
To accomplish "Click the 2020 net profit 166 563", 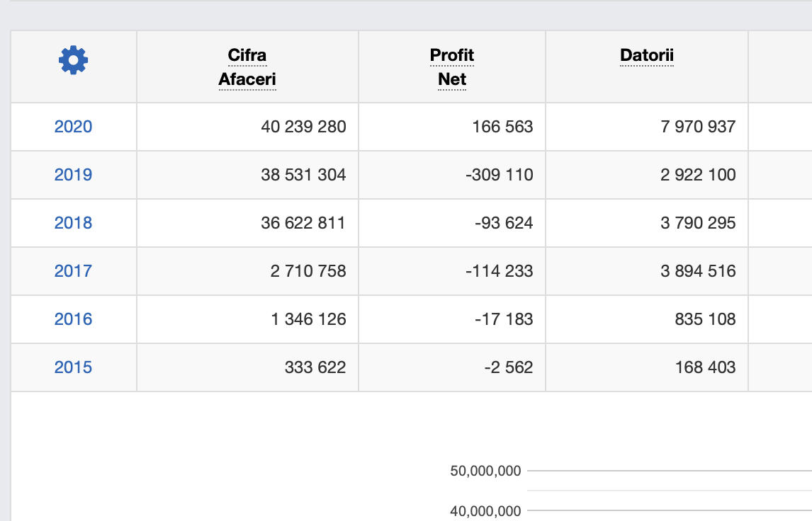I will pyautogui.click(x=502, y=127).
